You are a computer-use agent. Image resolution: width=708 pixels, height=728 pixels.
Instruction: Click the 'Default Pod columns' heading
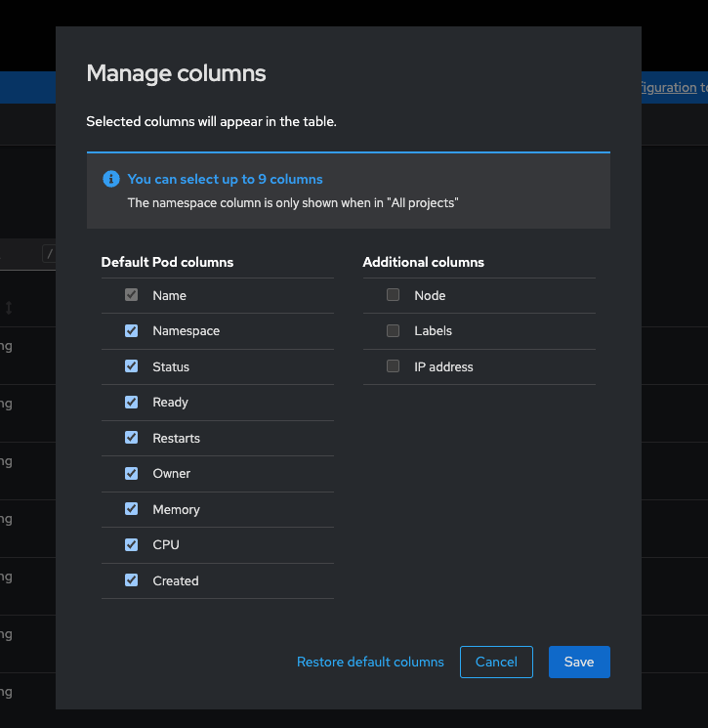[167, 262]
